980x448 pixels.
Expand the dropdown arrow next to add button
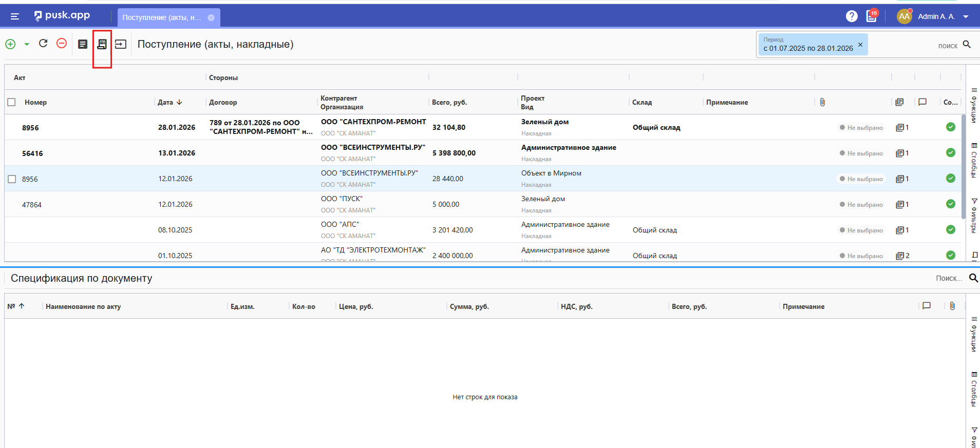(x=27, y=44)
